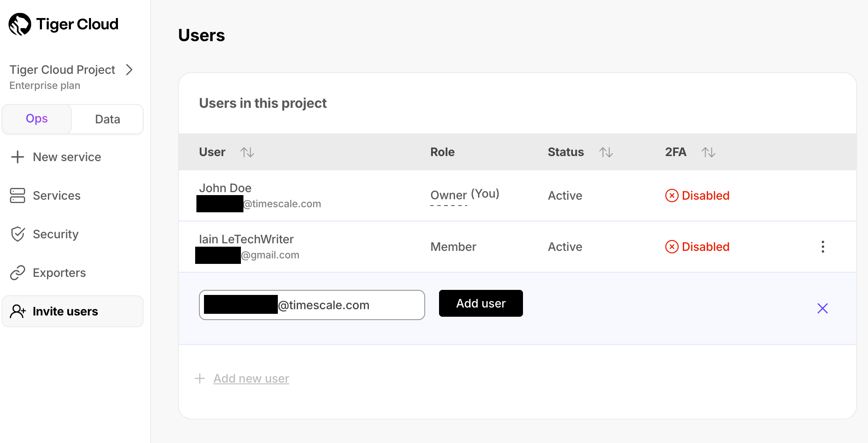Click the Users in this project heading
This screenshot has width=868, height=443.
(x=263, y=103)
